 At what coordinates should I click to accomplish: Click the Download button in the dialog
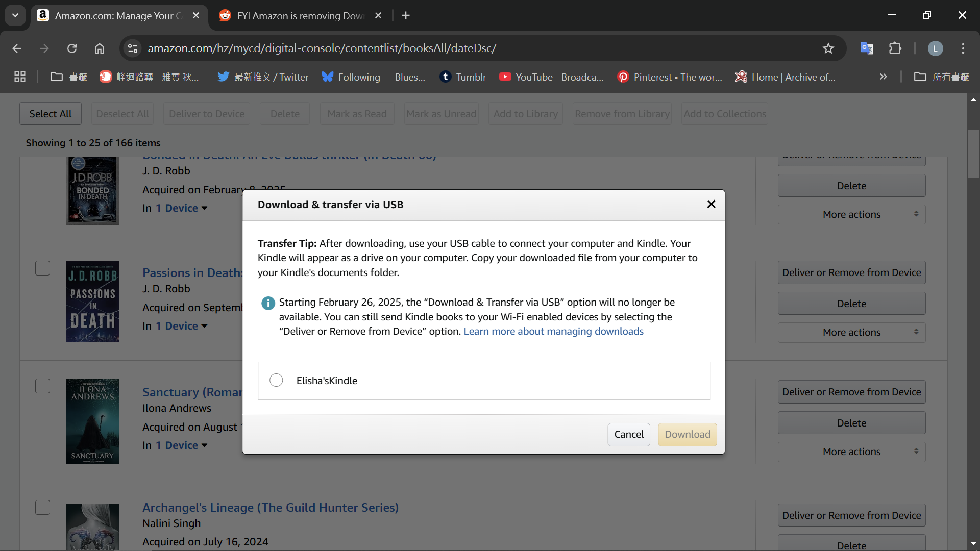(687, 434)
